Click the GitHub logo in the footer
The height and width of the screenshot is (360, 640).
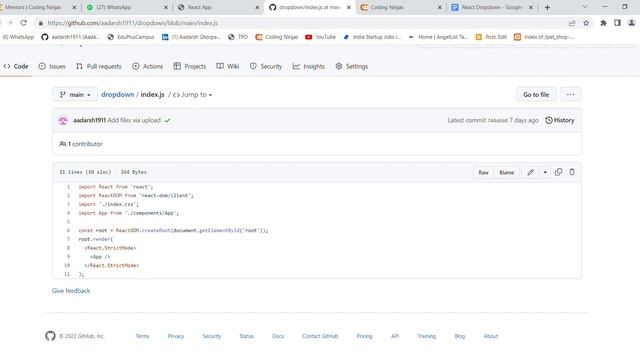coord(50,336)
